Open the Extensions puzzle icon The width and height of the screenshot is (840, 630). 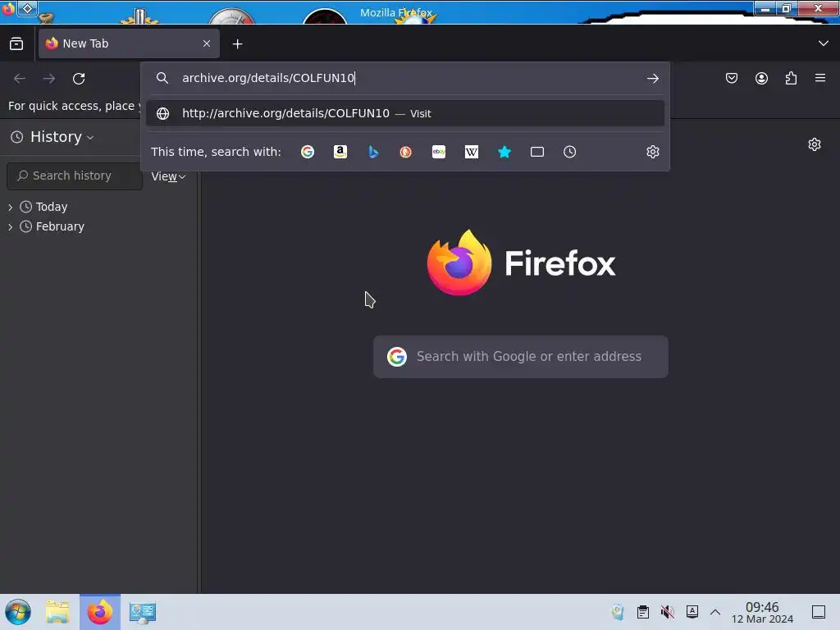pos(791,79)
